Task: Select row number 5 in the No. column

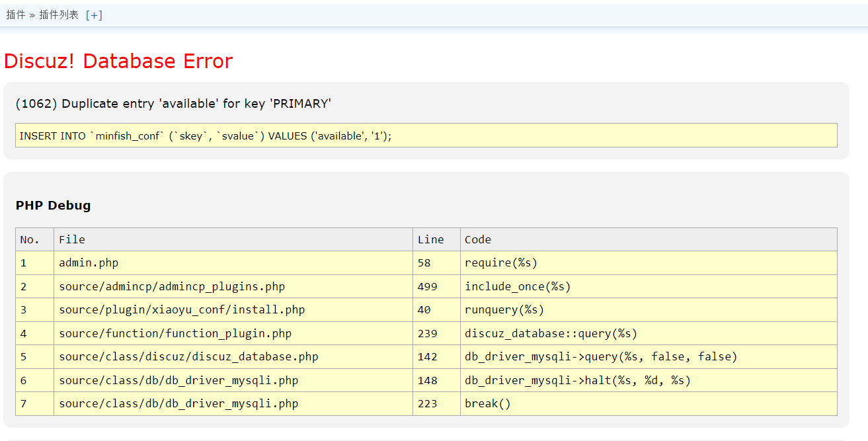Action: tap(35, 357)
